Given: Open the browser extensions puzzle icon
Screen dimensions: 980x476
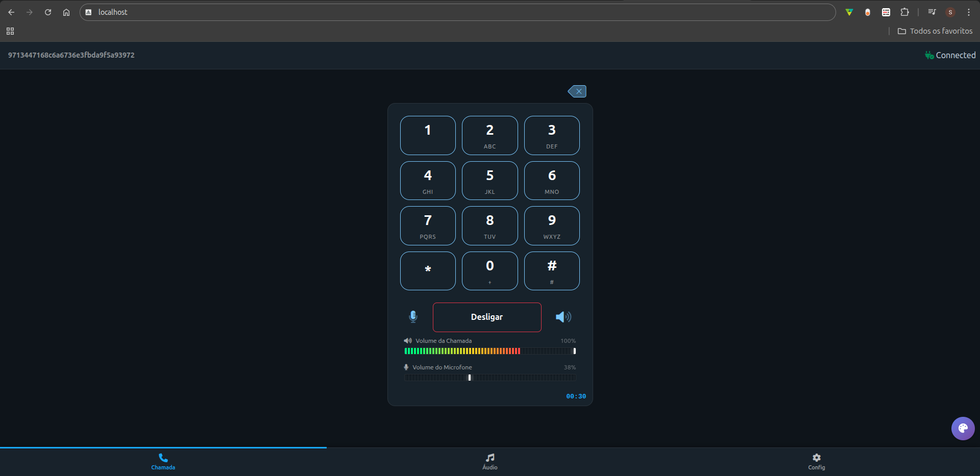Looking at the screenshot, I should [905, 12].
